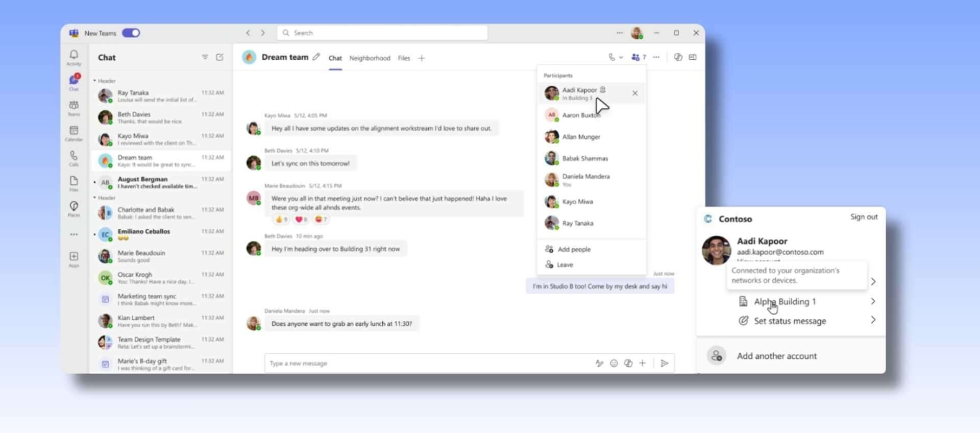Screen dimensions: 980x433
Task: Switch to the Neighborhood tab
Action: 370,58
